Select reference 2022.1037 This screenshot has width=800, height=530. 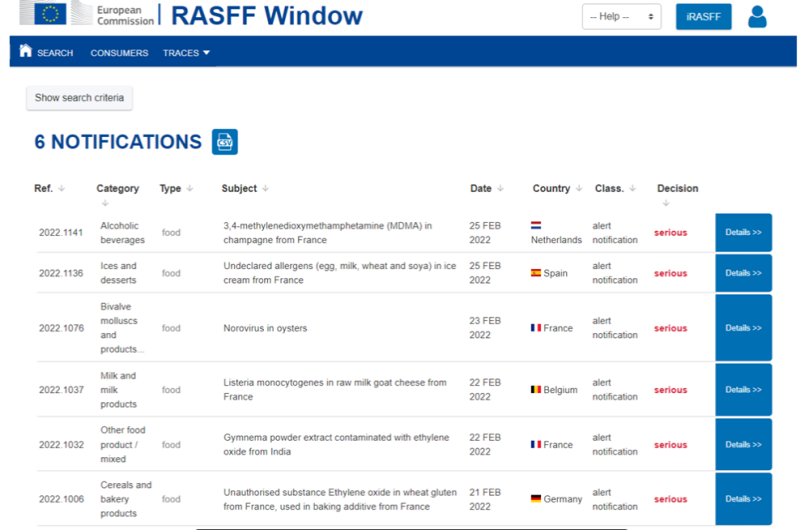[61, 390]
